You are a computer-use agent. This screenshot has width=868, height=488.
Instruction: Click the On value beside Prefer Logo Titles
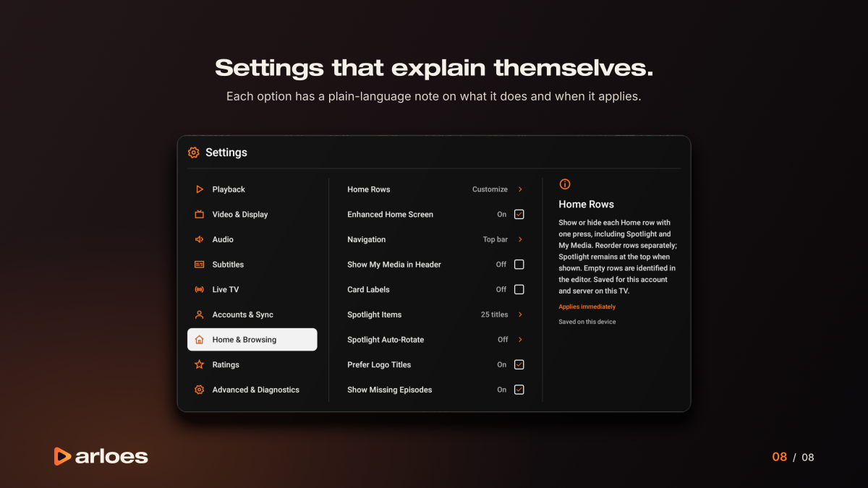501,364
